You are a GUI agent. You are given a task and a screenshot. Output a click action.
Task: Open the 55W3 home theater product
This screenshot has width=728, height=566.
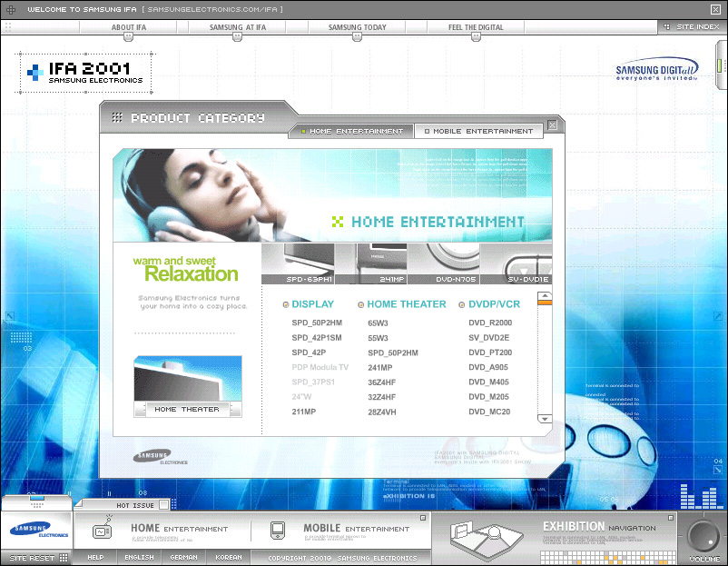(378, 338)
